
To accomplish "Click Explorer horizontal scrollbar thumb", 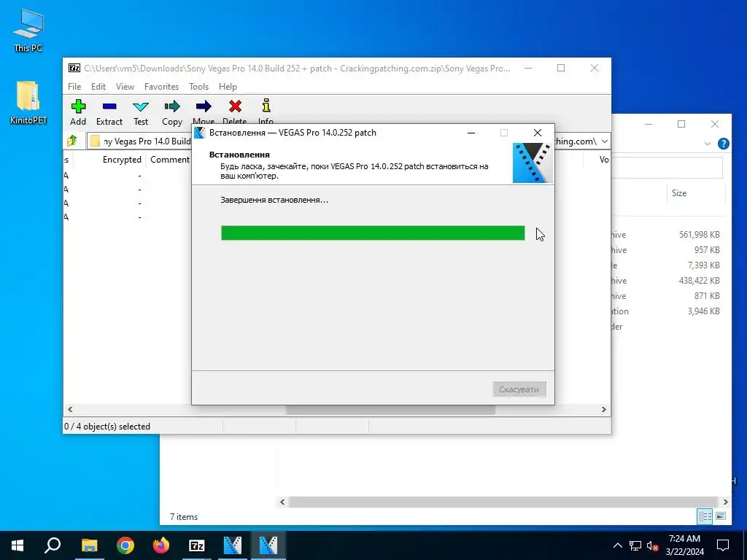I will point(503,502).
